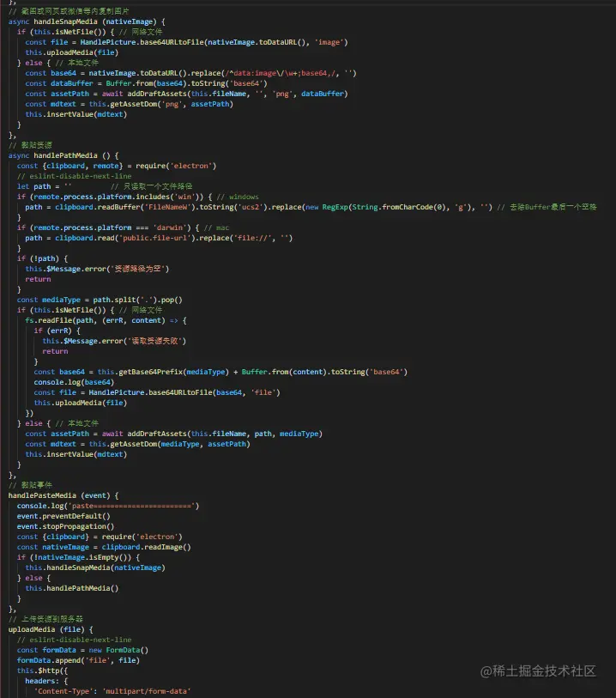Viewport: 616px width, 698px height.
Task: Click the line 'this.getAssetDom('png', assetPath)'
Action: 129,104
